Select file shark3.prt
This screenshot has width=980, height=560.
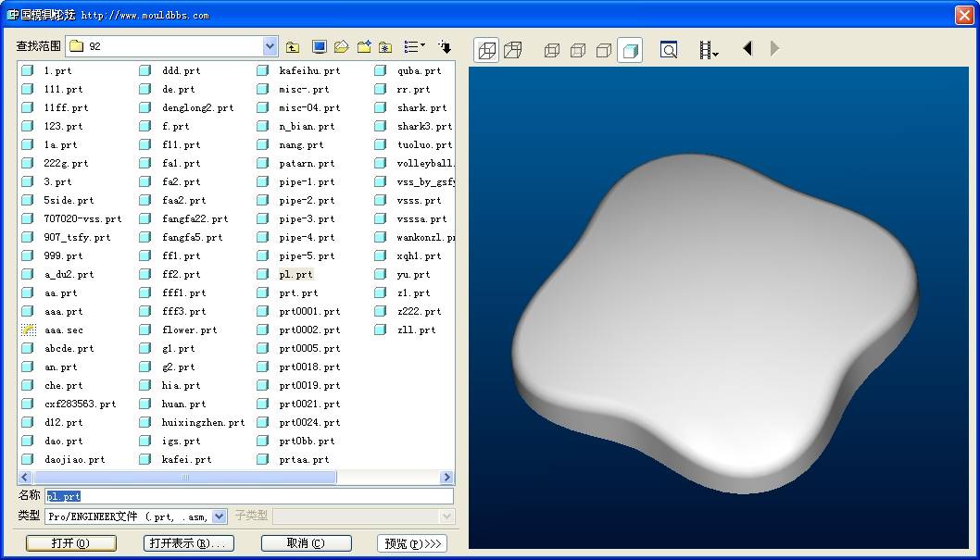(x=424, y=127)
